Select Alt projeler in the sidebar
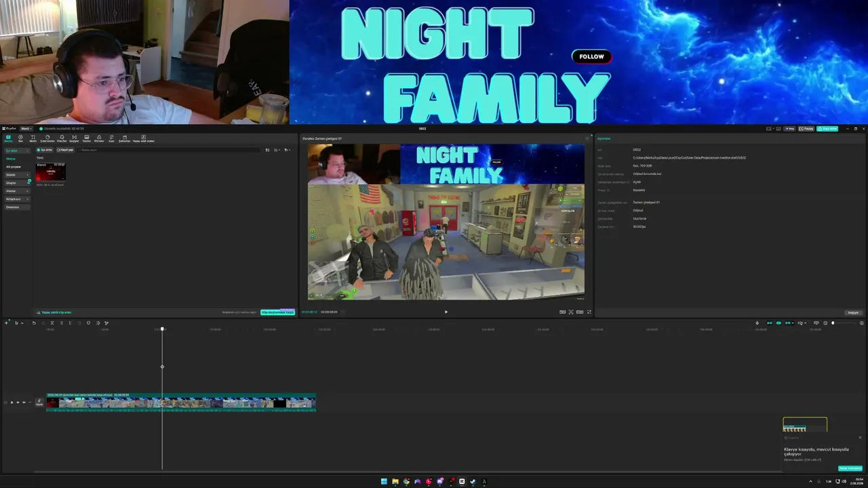The width and height of the screenshot is (868, 488). [14, 167]
